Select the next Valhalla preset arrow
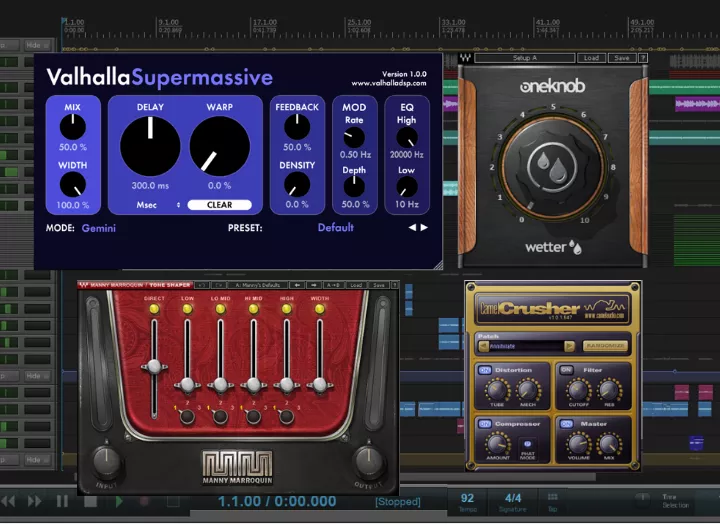This screenshot has height=525, width=720. click(424, 227)
